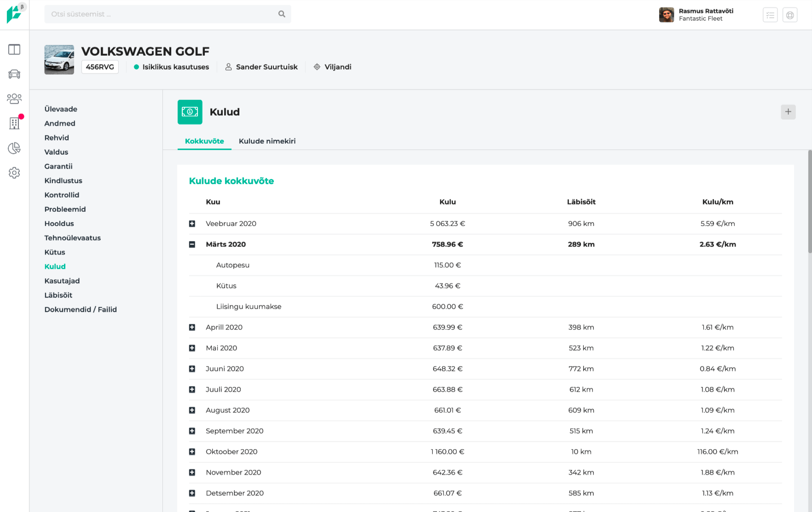The width and height of the screenshot is (812, 512).
Task: Open Andmed in the side menu
Action: point(60,123)
